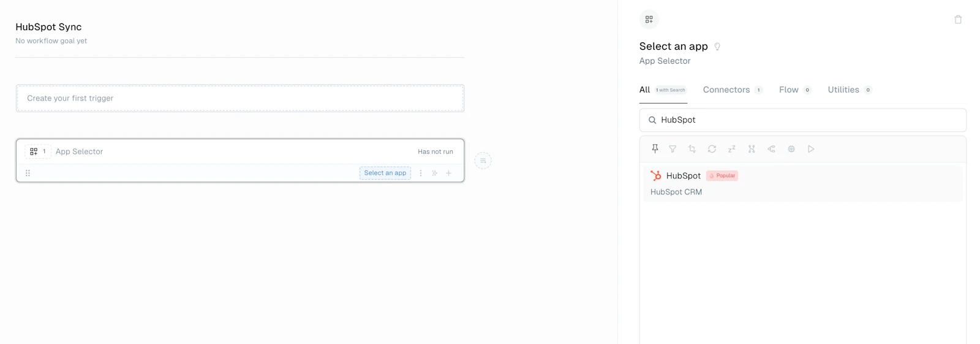Click the HubSpot search field
This screenshot has width=980, height=344.
pyautogui.click(x=802, y=120)
